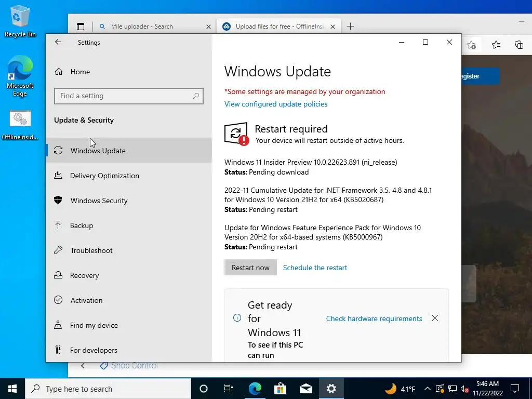This screenshot has height=399, width=532.
Task: Open Mail from the taskbar
Action: (x=305, y=389)
